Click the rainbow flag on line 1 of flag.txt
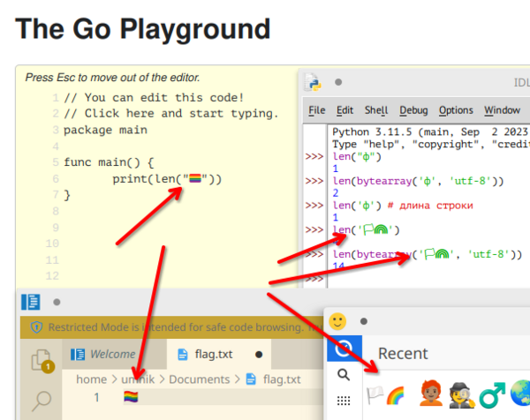The image size is (530, 420). point(131,397)
